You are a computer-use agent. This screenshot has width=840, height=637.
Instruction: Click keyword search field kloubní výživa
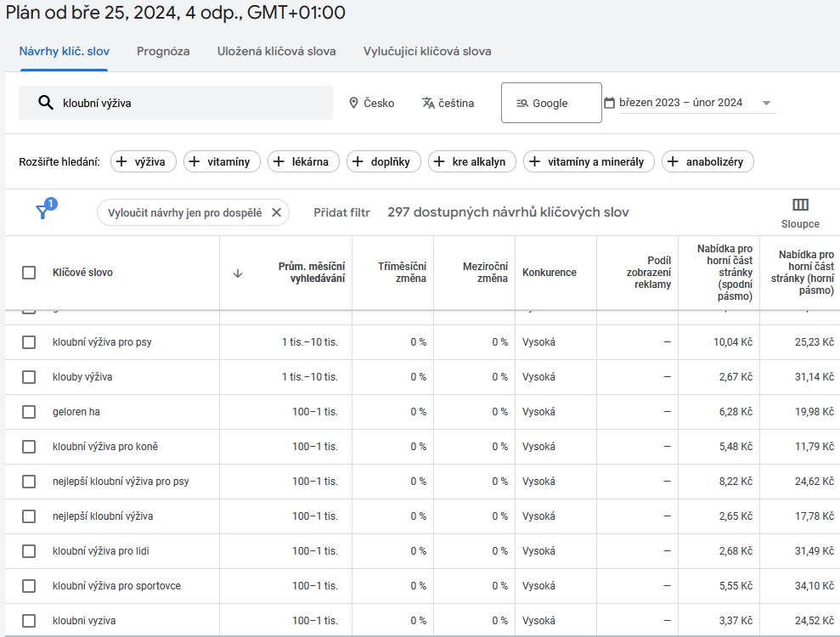(176, 103)
